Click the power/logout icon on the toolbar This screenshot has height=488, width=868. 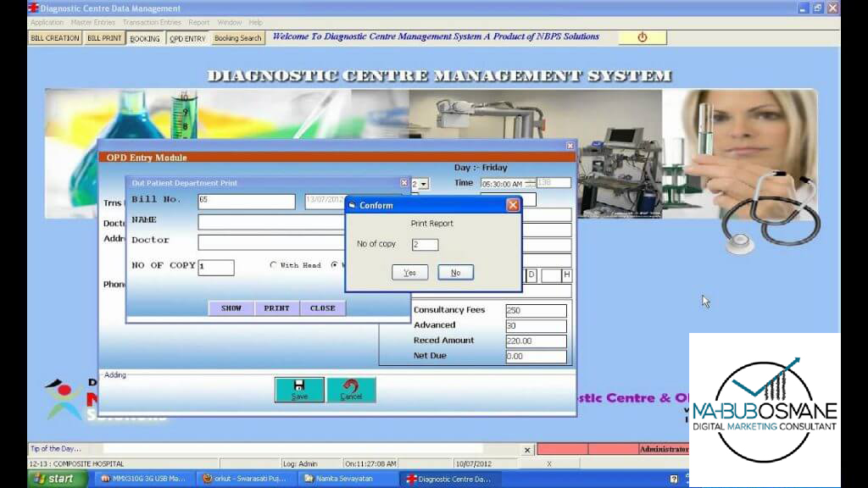point(642,37)
